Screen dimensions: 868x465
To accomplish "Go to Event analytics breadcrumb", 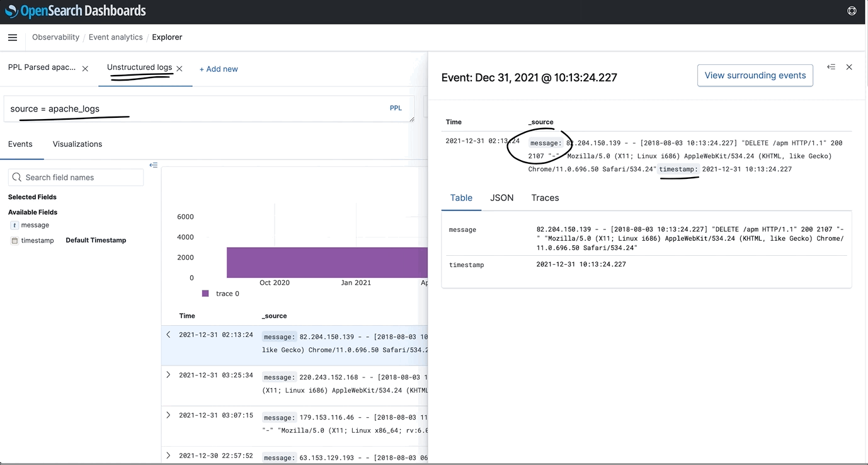I will coord(116,37).
